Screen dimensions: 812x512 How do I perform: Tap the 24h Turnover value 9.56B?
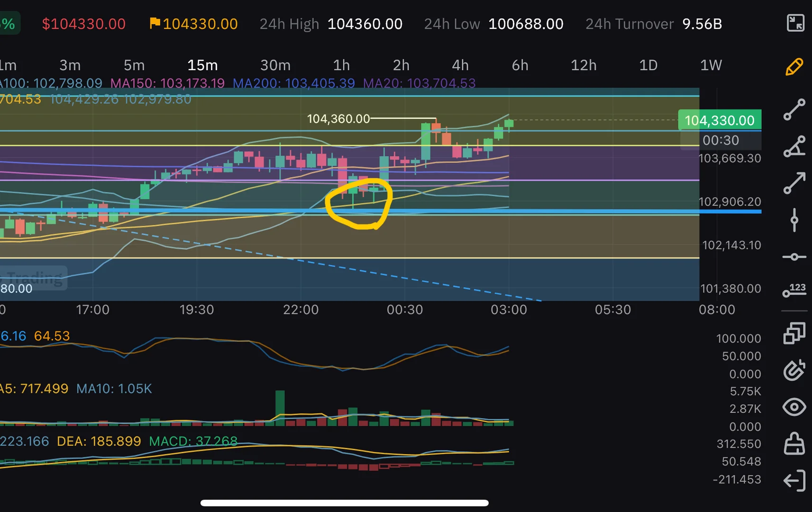click(x=702, y=24)
